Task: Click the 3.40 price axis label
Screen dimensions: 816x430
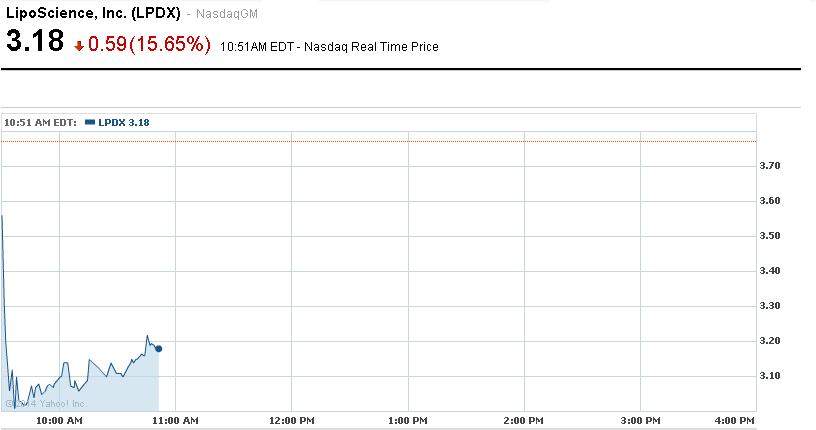Action: pos(770,271)
